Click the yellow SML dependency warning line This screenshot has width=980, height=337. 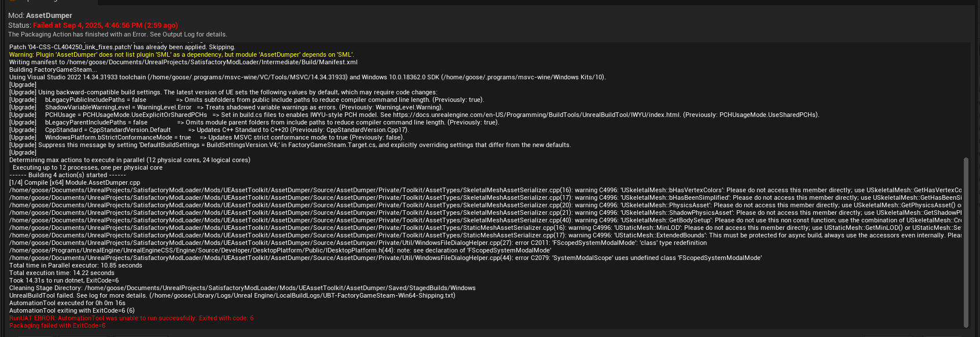pos(181,54)
